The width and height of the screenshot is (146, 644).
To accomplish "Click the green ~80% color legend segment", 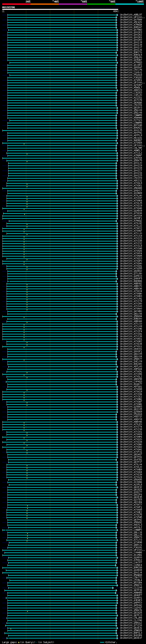I will pyautogui.click(x=101, y=4).
